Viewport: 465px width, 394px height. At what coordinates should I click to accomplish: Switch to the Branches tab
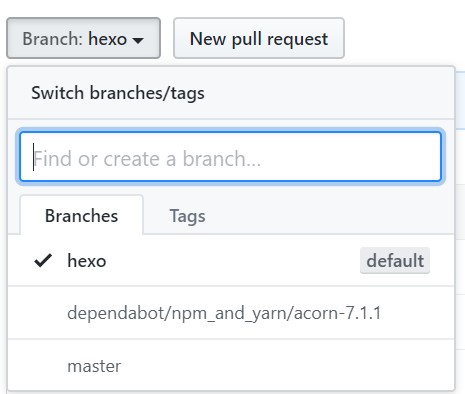(82, 215)
